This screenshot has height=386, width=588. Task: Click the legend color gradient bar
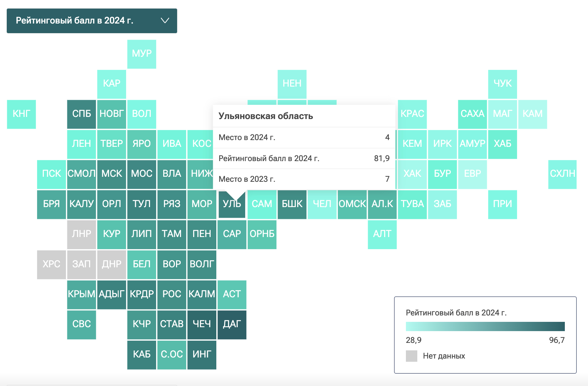485,326
